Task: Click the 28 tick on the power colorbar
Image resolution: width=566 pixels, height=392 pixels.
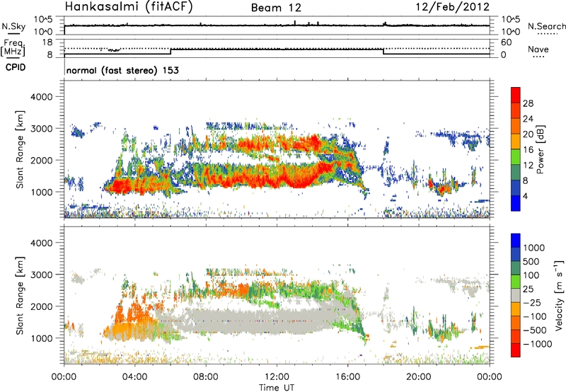Action: pos(528,103)
